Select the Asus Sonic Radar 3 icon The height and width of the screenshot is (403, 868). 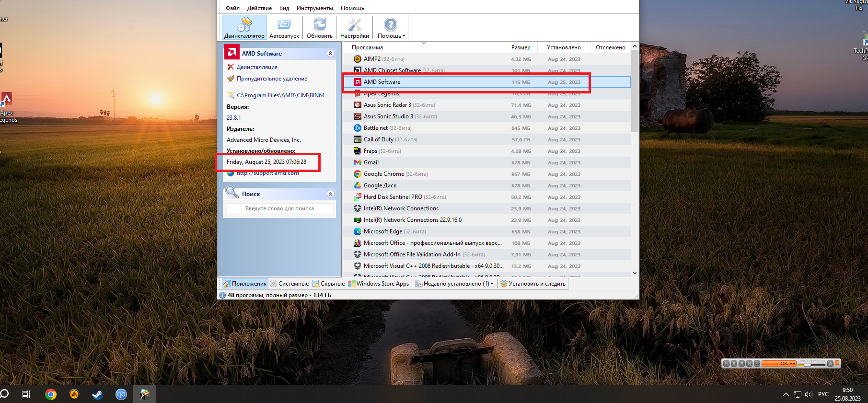click(x=358, y=105)
